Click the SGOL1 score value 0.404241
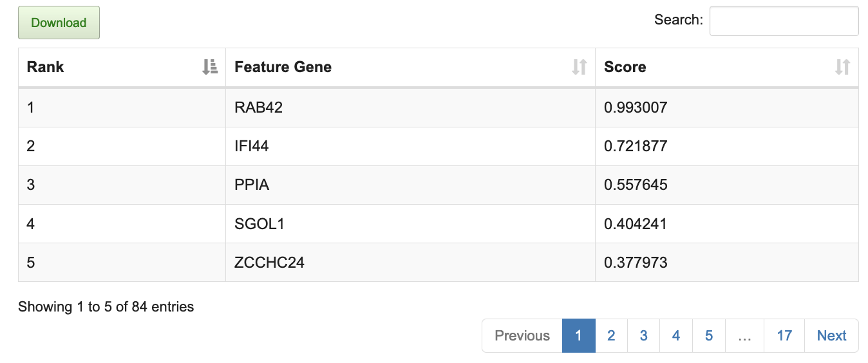The height and width of the screenshot is (363, 868). [x=636, y=224]
